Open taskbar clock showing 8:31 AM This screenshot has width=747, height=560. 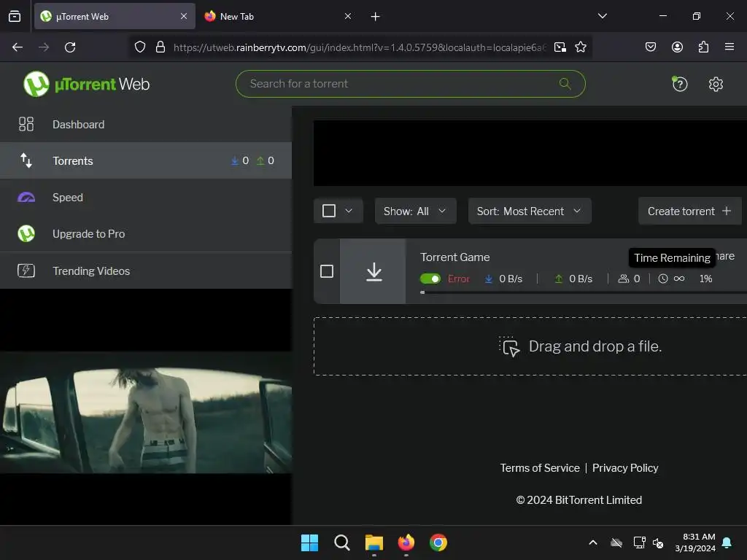tap(694, 542)
